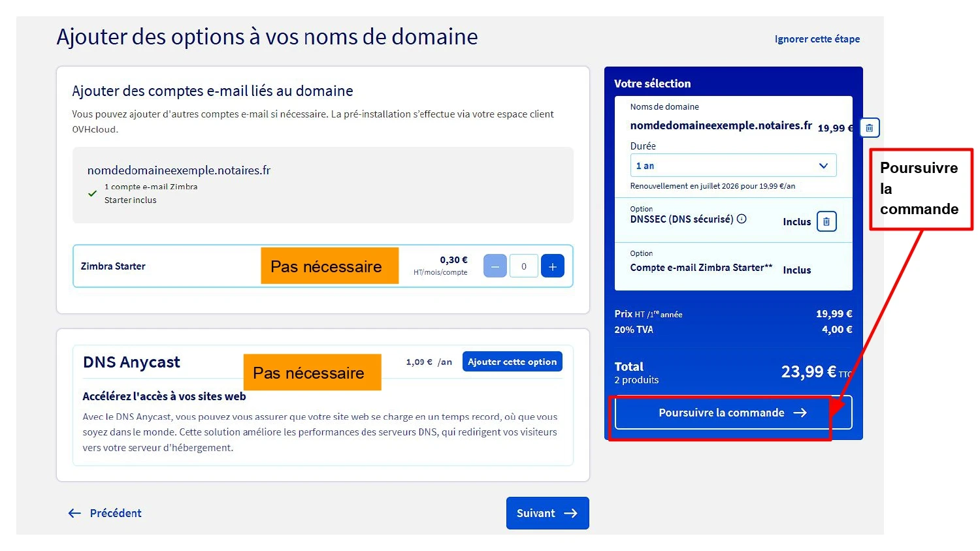Click the back arrow beside Précédent
Screen dimensions: 980x551
(74, 513)
